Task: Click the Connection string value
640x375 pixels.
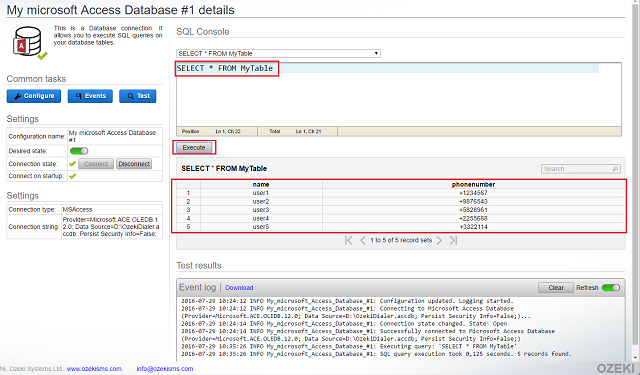Action: (x=111, y=226)
